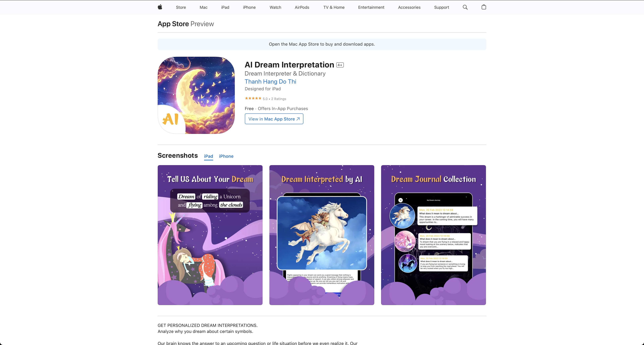Open developer link Thanh Hang Do Thi
Viewport: 644px width, 345px height.
(270, 82)
